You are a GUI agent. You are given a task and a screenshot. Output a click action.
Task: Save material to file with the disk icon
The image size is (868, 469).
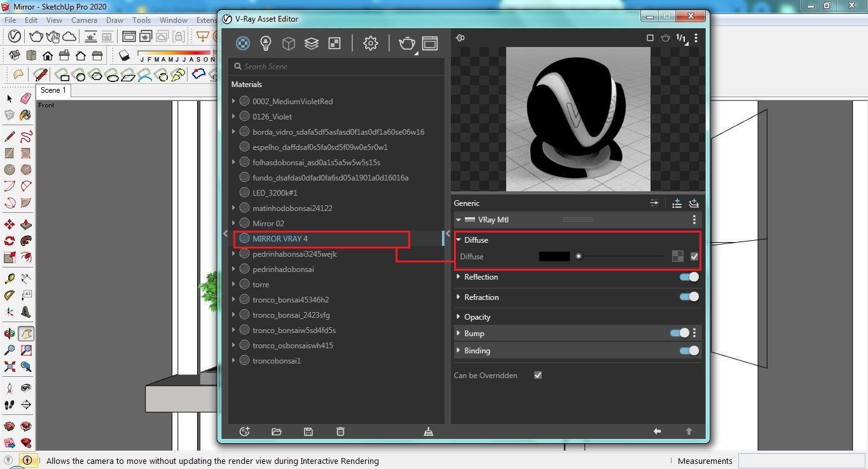pyautogui.click(x=308, y=432)
